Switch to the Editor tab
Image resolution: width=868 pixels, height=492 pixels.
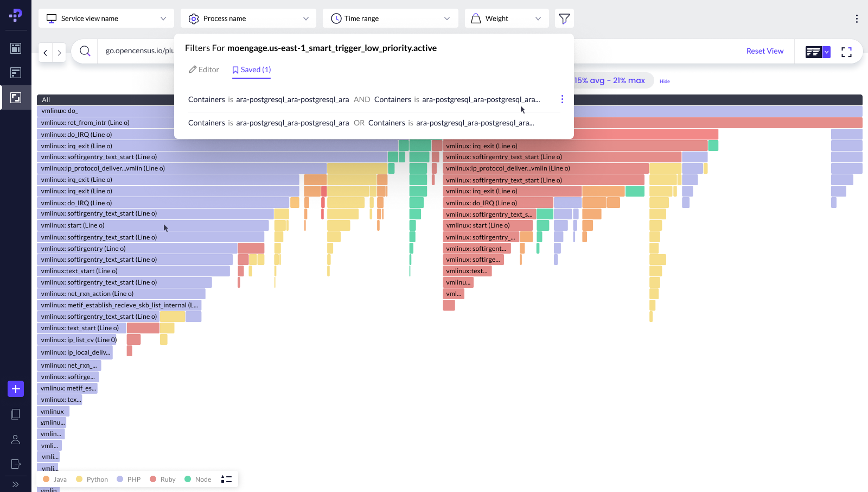click(x=204, y=70)
